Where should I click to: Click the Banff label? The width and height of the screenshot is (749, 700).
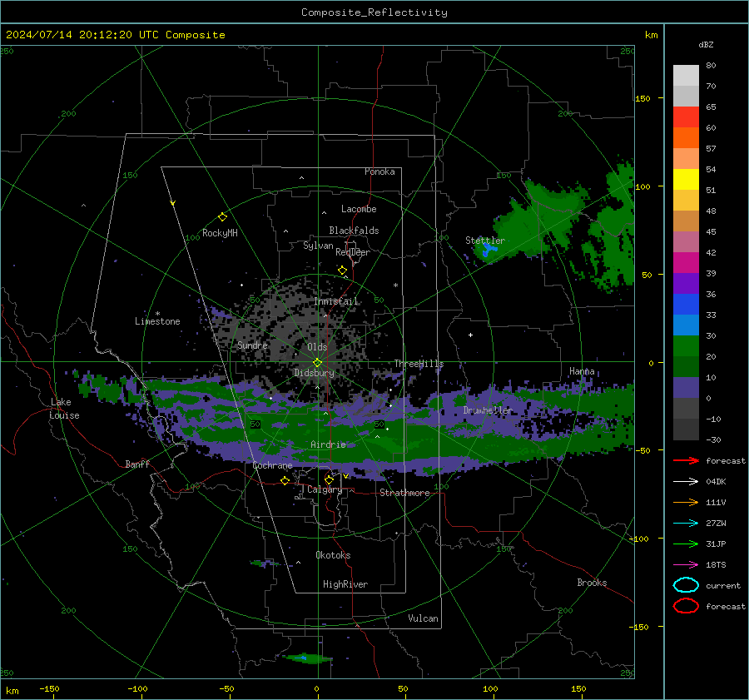pos(137,464)
